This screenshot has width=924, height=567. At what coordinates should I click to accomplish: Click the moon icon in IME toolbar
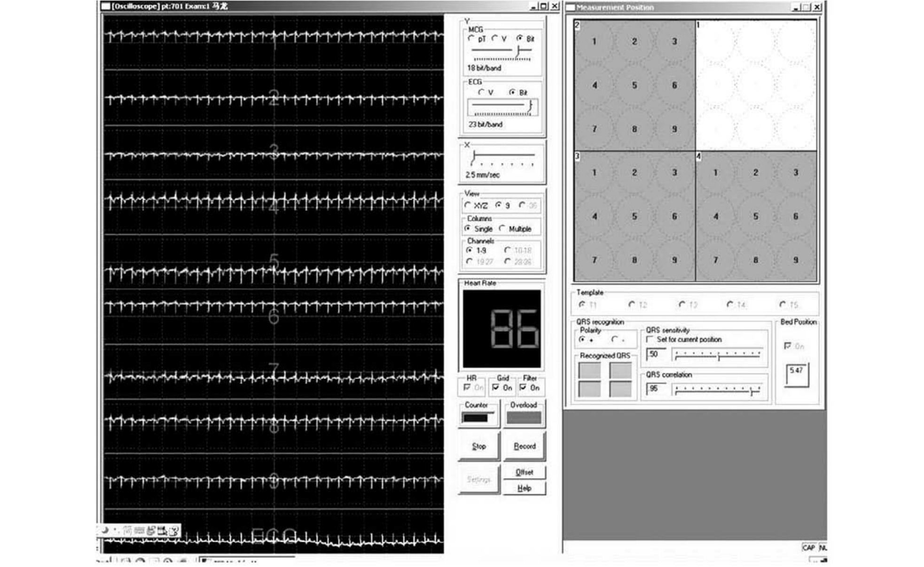(105, 531)
